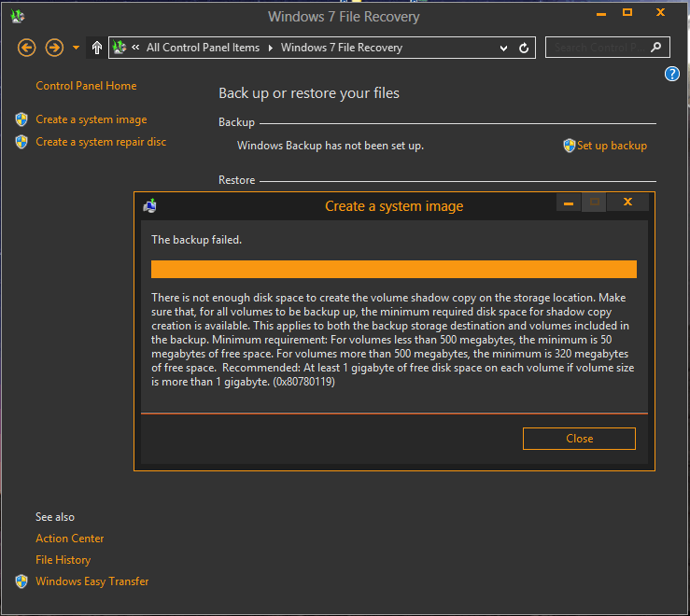Click the search magnifier icon
690x616 pixels.
[655, 47]
